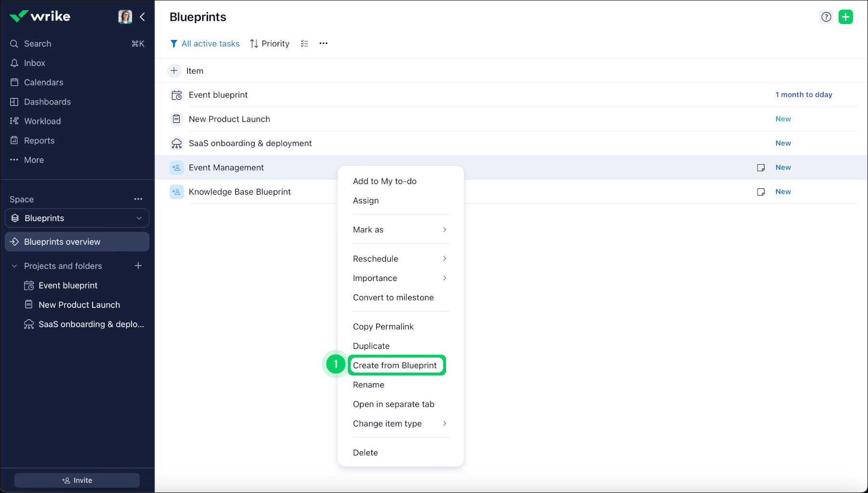Click the user profile avatar
Viewport: 868px width, 493px height.
click(125, 17)
